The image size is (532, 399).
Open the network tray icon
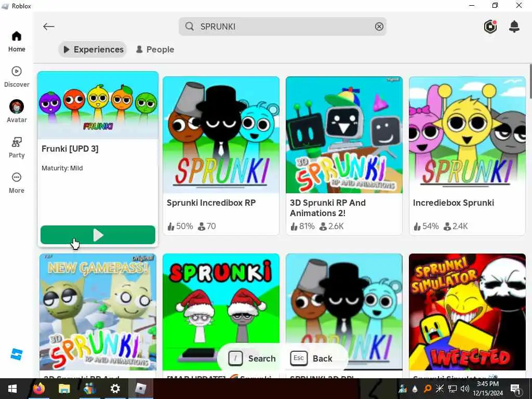(x=453, y=389)
